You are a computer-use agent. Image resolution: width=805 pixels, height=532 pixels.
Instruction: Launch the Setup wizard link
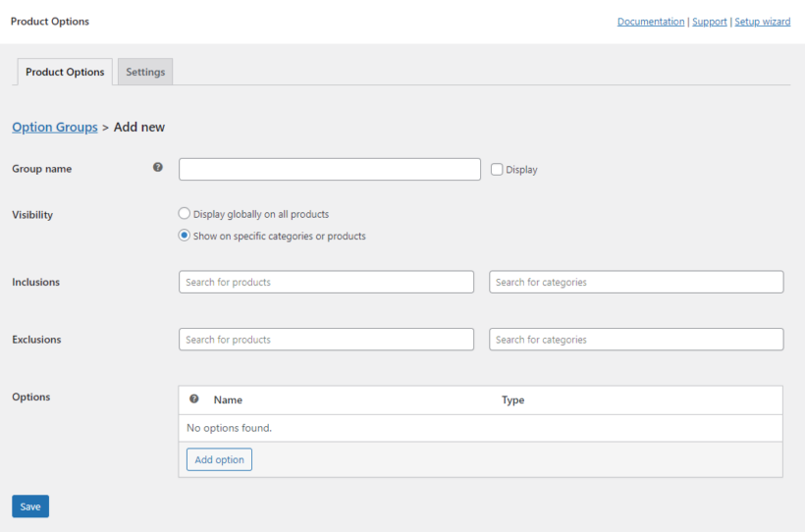tap(762, 22)
